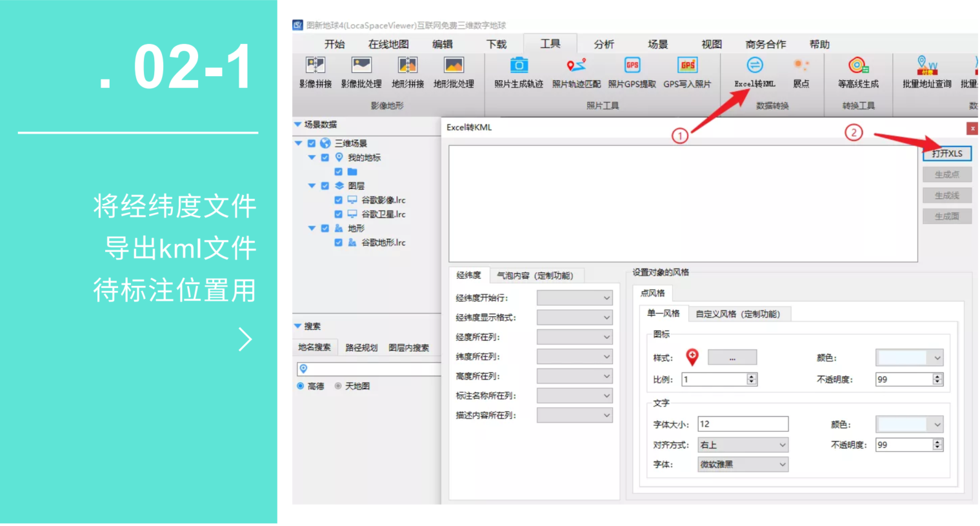Toggle the 三维场景 checkbox

312,143
